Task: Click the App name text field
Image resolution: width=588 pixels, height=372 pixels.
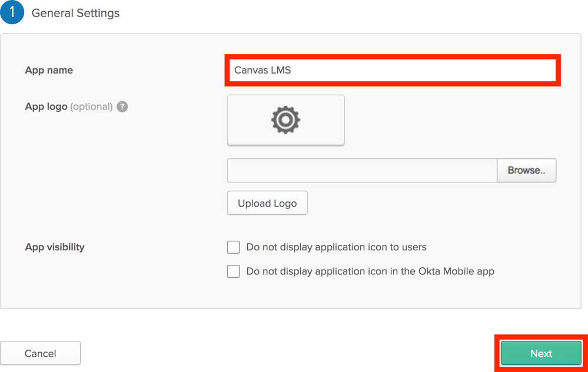Action: tap(412, 70)
